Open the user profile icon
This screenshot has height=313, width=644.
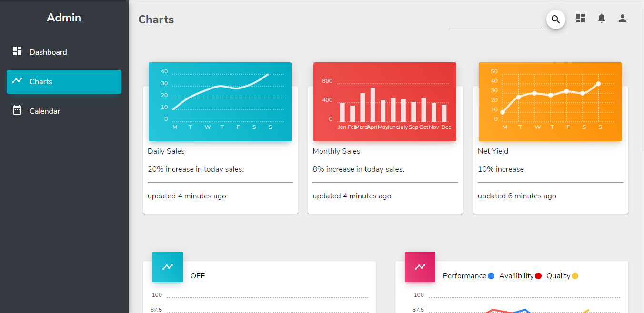622,18
